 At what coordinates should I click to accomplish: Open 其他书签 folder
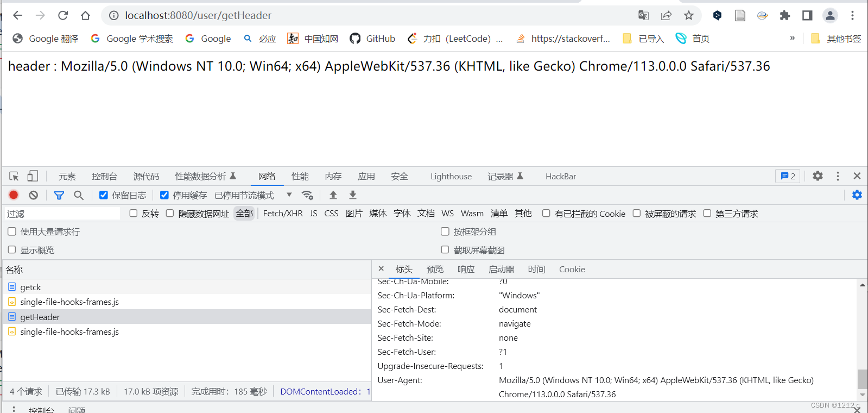pyautogui.click(x=836, y=38)
